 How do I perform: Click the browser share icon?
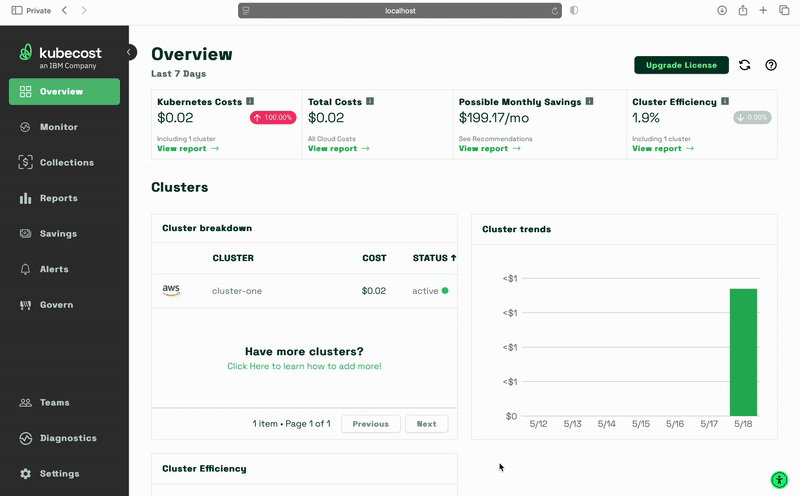743,10
